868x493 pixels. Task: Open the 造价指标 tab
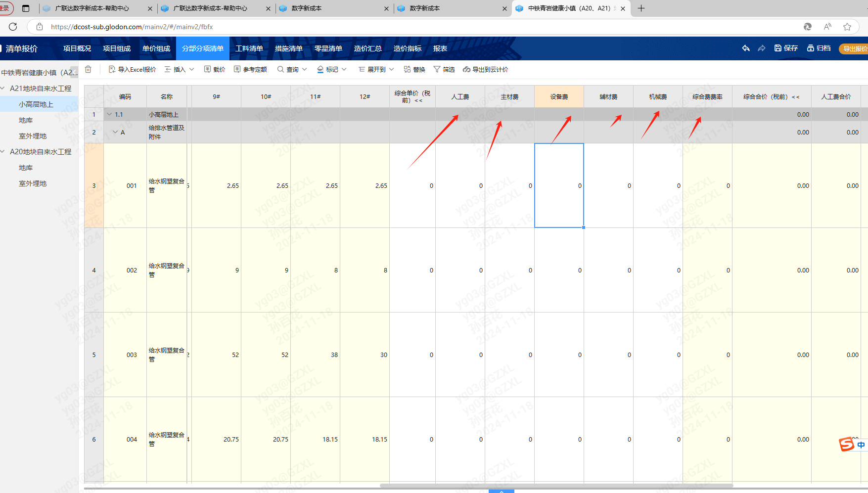(x=408, y=48)
